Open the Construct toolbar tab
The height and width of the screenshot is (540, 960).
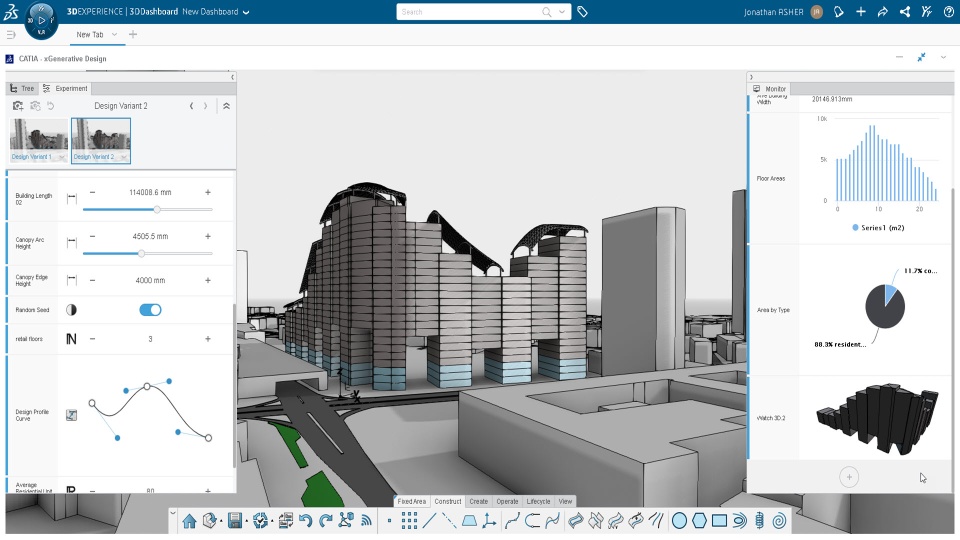tap(448, 501)
